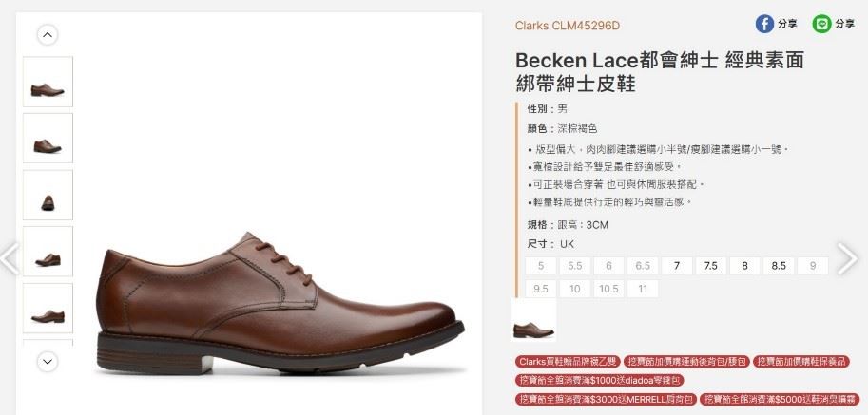The height and width of the screenshot is (415, 868).
Task: Pick the dark brown color swatch
Action: 533,321
